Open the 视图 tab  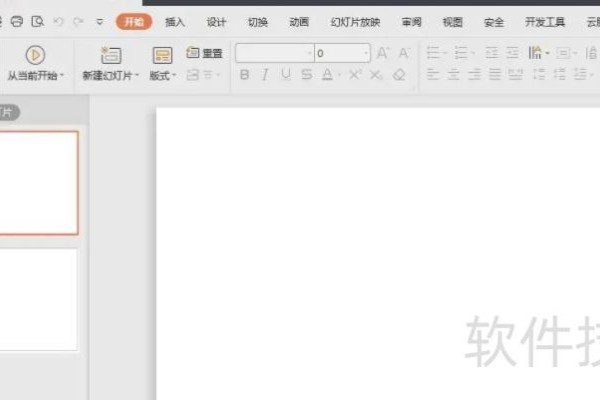click(453, 22)
